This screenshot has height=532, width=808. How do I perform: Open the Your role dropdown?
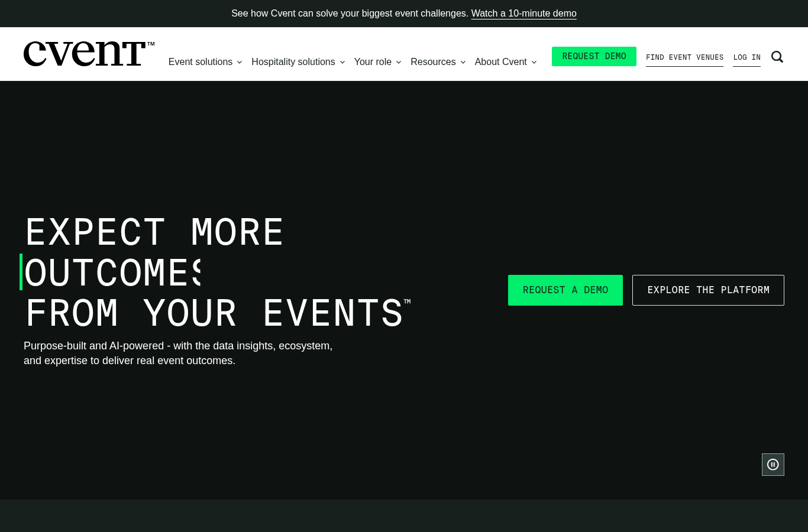coord(378,62)
